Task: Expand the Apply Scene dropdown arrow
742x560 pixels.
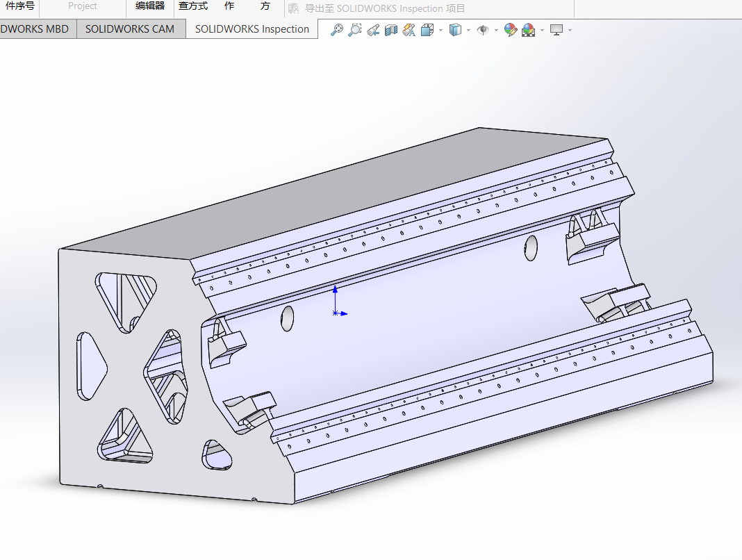Action: coord(541,31)
